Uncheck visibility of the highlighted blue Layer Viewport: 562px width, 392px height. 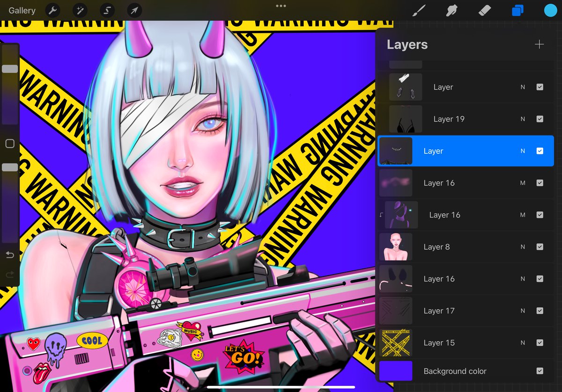pyautogui.click(x=540, y=151)
